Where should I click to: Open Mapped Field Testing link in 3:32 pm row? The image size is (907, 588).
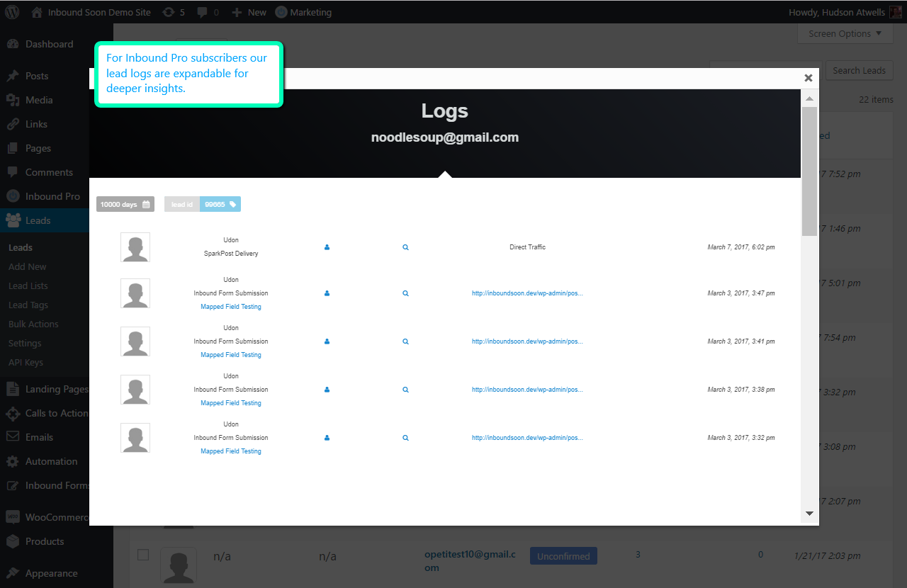pyautogui.click(x=231, y=451)
